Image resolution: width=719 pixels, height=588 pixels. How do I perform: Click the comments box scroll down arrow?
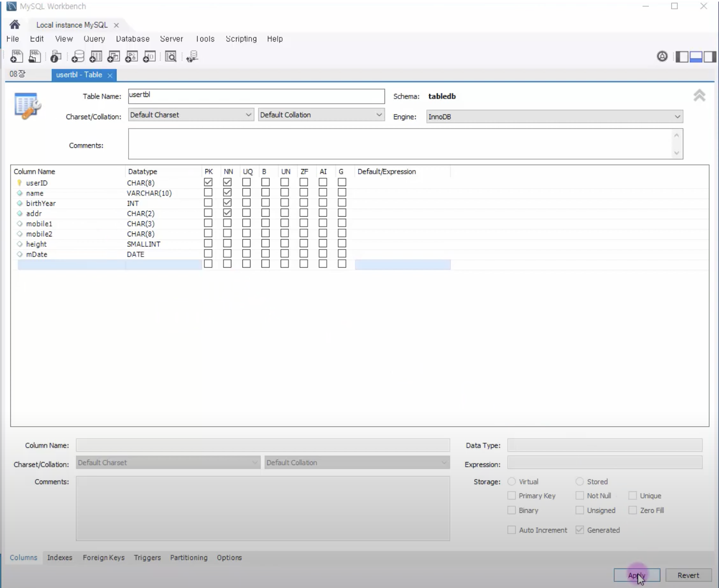pos(676,153)
